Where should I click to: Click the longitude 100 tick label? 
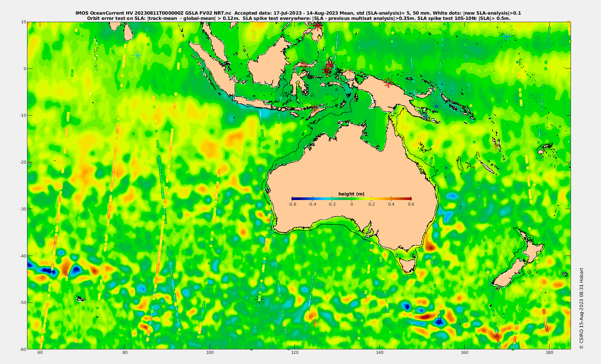(210, 353)
